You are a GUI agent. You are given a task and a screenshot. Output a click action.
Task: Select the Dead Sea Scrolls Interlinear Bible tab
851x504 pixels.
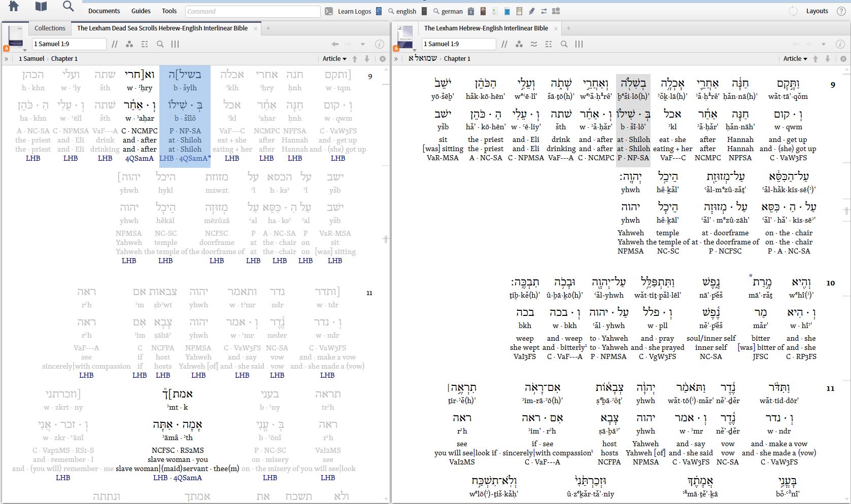pyautogui.click(x=162, y=28)
